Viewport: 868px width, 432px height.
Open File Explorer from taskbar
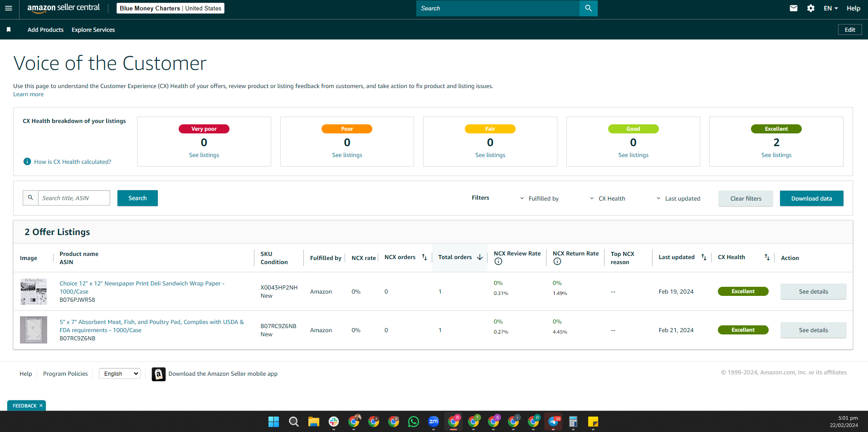(x=314, y=422)
